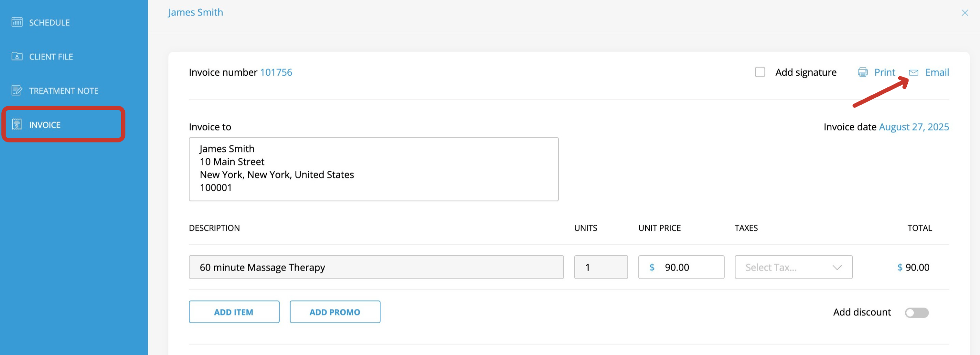
Task: Click the UNITS column header
Action: [585, 228]
